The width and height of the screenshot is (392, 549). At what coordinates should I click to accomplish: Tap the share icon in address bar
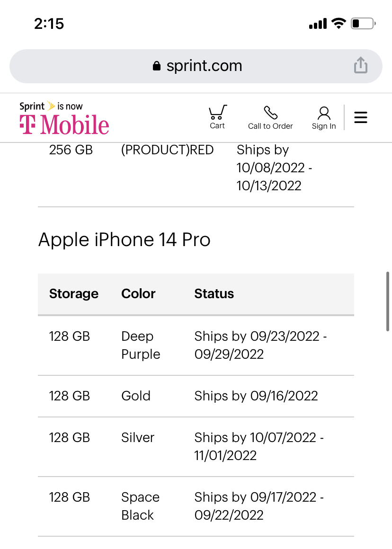pyautogui.click(x=361, y=65)
